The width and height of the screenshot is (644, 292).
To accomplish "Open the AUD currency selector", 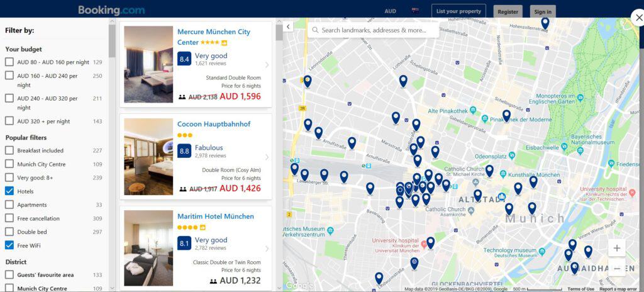I will coord(390,11).
